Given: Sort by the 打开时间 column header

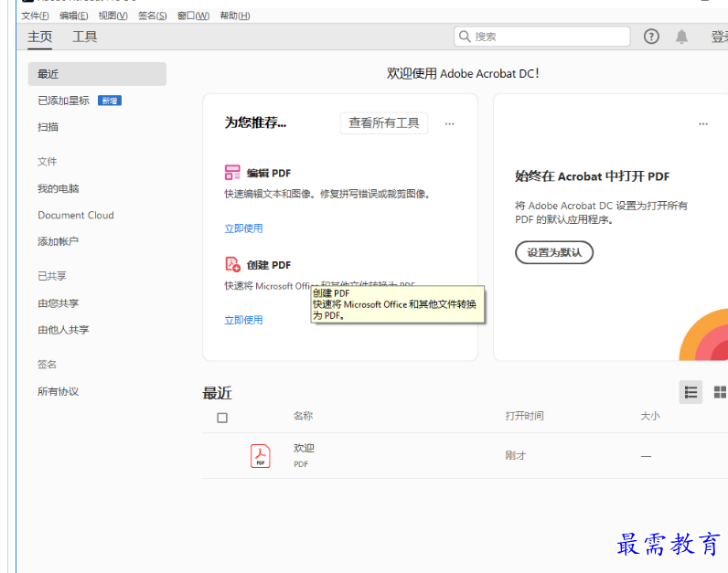Looking at the screenshot, I should [x=524, y=416].
